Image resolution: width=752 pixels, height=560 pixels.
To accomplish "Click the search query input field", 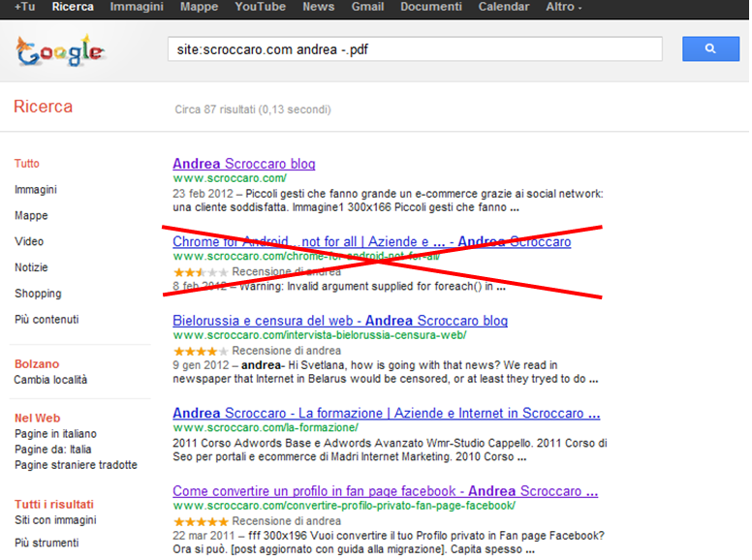I will click(x=415, y=48).
